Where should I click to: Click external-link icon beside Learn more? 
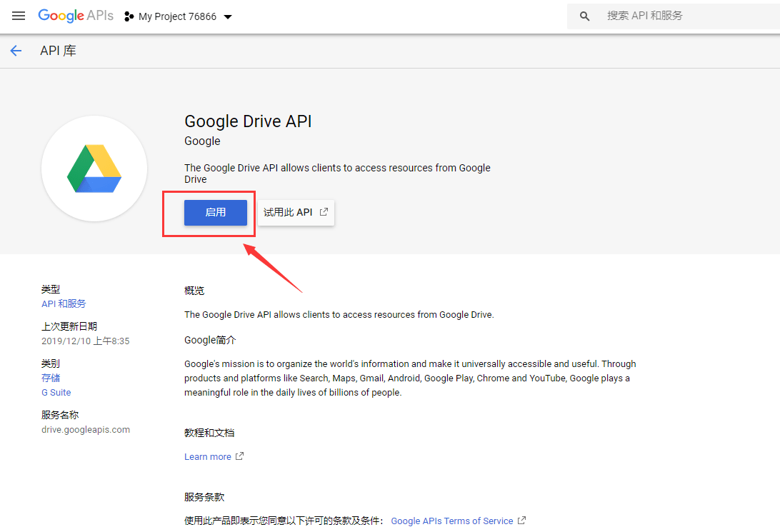239,456
